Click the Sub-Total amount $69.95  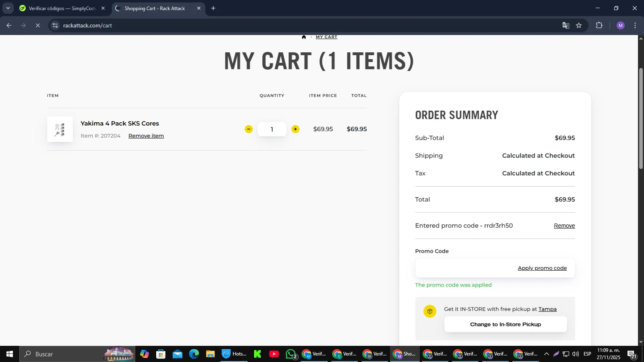pyautogui.click(x=565, y=138)
